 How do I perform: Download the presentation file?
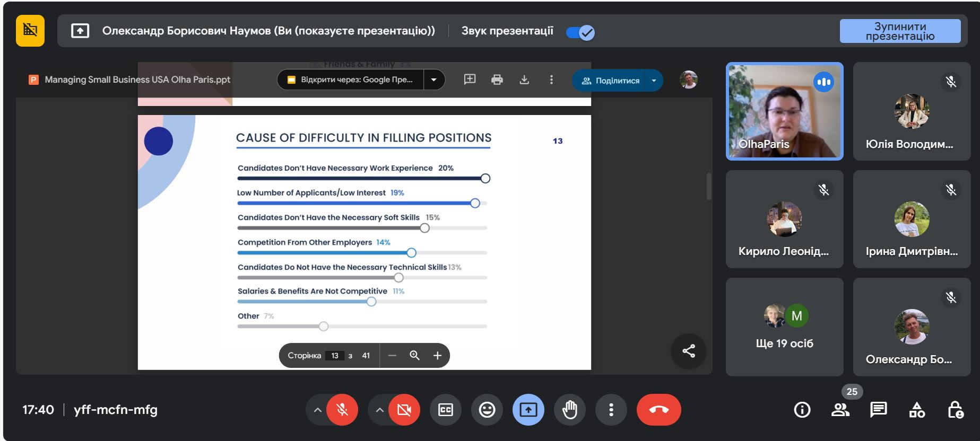(x=524, y=80)
